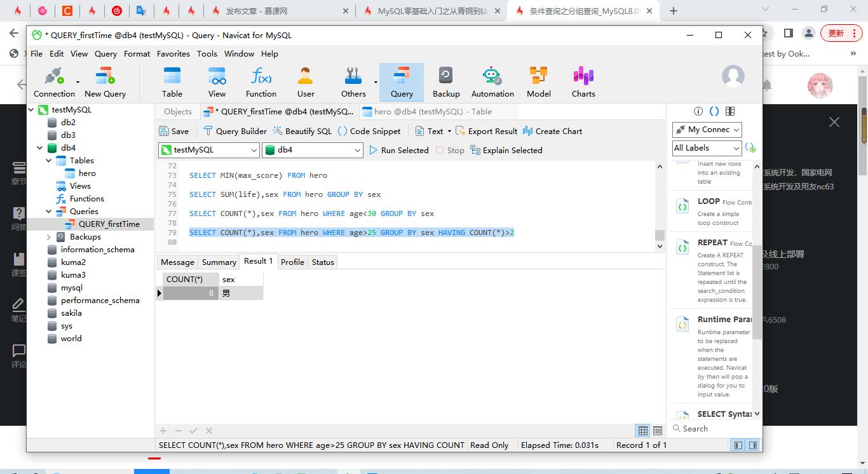Viewport: 868px width, 474px height.
Task: Click Run Selected
Action: coord(398,150)
